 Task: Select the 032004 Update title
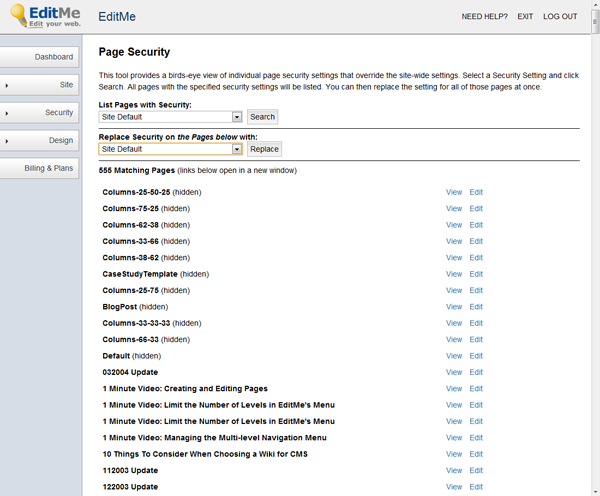point(130,372)
